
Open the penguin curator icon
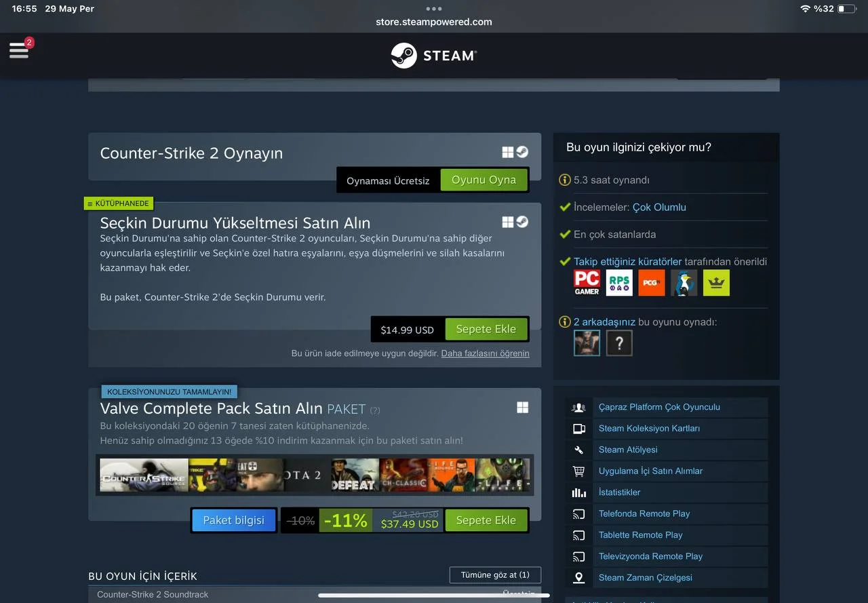click(x=684, y=283)
